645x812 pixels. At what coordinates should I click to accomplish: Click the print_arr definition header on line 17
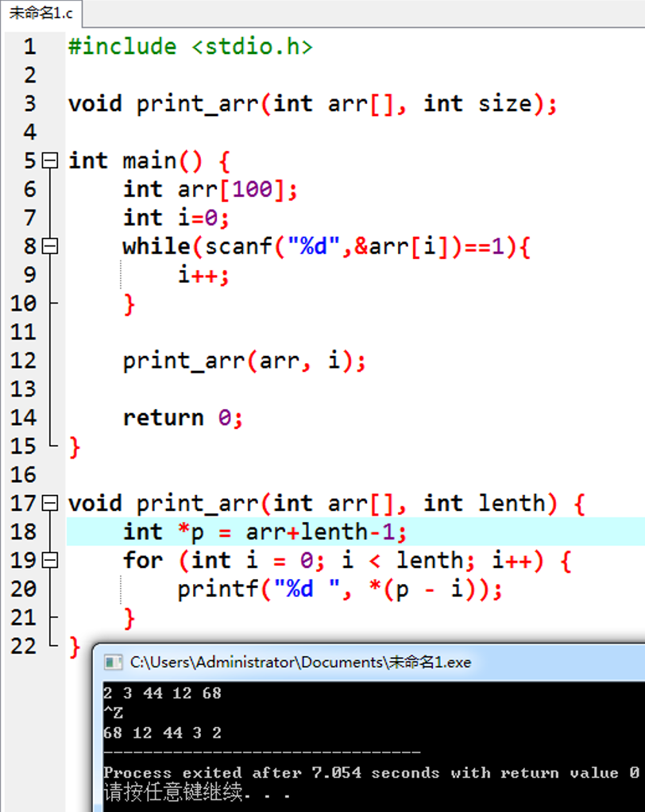(x=326, y=504)
